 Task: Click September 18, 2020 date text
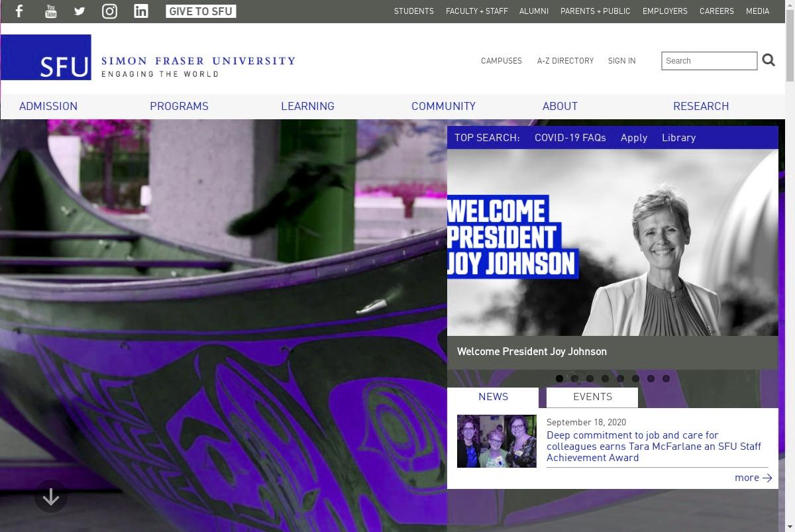coord(586,423)
